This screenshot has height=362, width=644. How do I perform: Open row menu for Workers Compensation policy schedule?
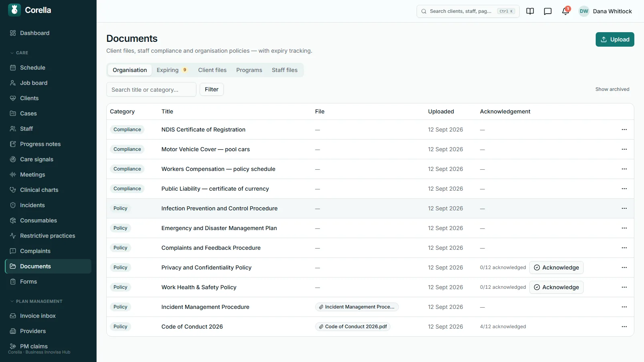point(624,169)
